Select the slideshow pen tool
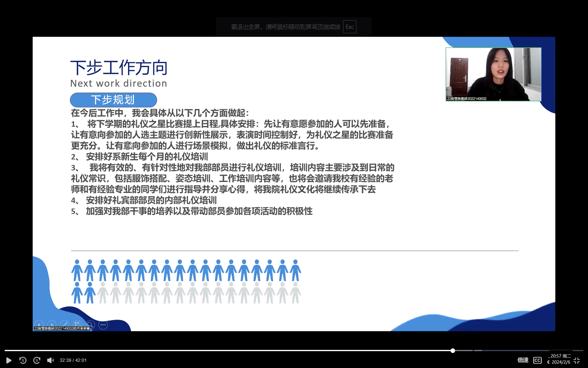This screenshot has height=368, width=588. [x=65, y=324]
